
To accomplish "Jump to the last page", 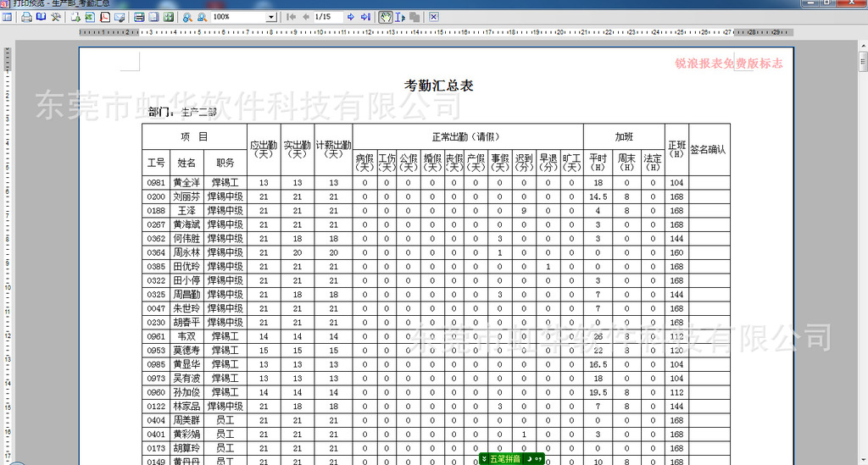I will (x=365, y=17).
